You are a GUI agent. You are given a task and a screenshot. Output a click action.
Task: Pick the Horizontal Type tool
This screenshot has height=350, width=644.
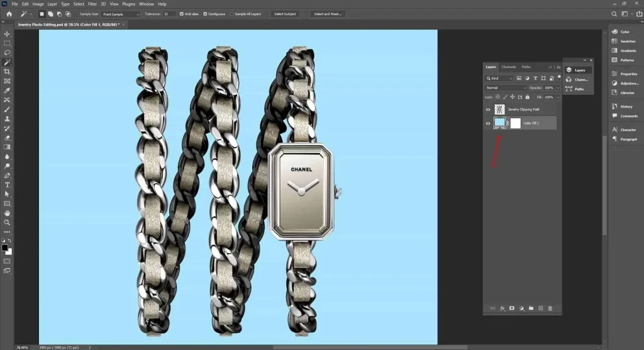click(7, 185)
